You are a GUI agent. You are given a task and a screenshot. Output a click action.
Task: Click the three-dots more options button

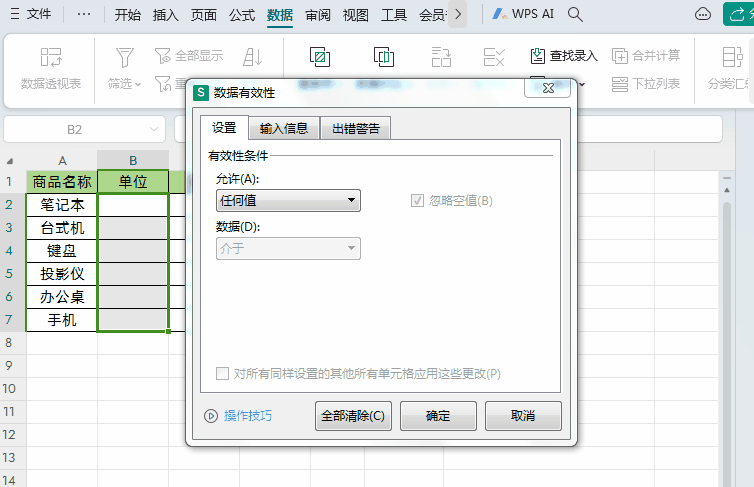click(84, 14)
